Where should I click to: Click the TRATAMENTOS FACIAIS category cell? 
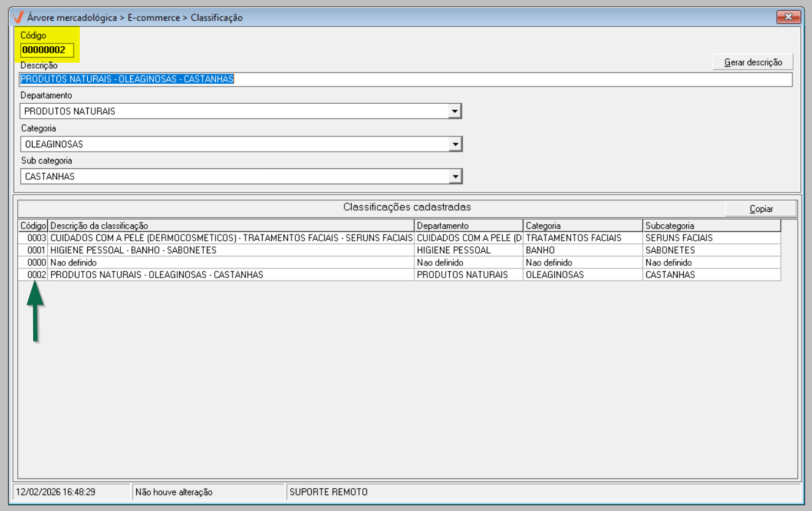(573, 238)
